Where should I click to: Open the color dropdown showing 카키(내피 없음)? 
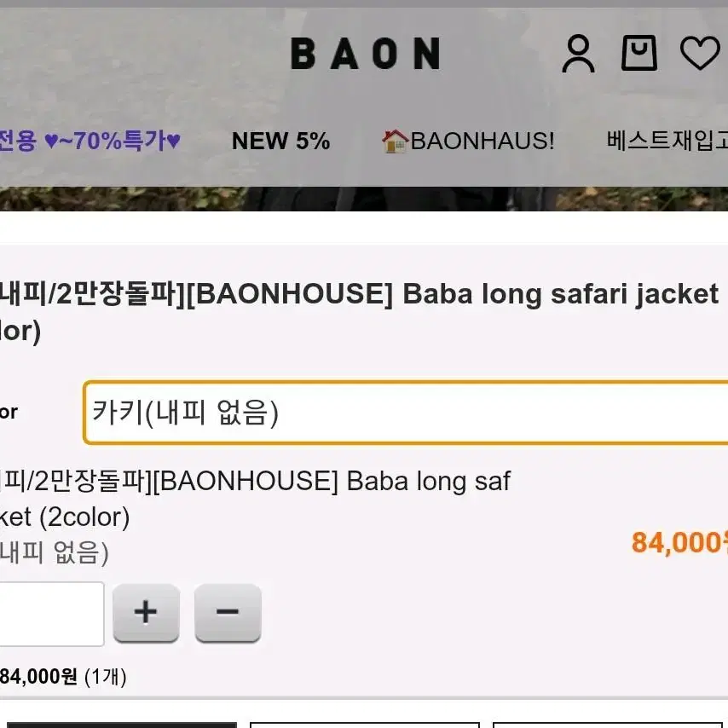pos(405,413)
